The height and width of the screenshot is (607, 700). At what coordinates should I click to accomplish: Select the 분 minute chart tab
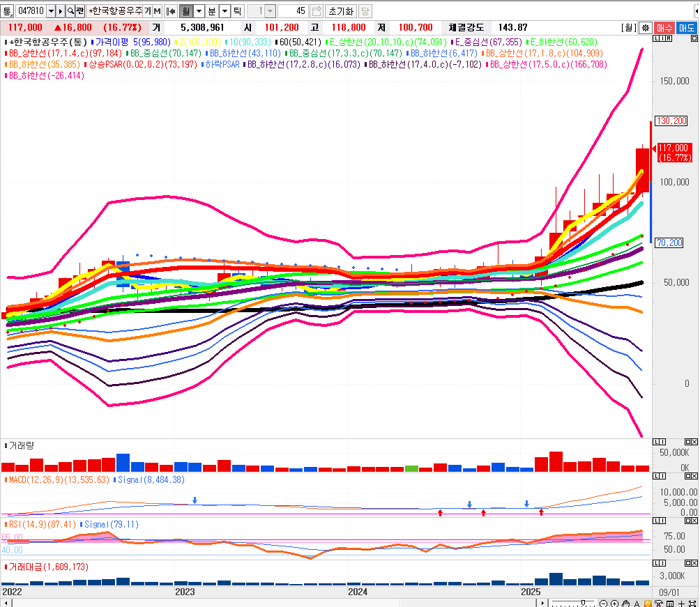(x=211, y=11)
